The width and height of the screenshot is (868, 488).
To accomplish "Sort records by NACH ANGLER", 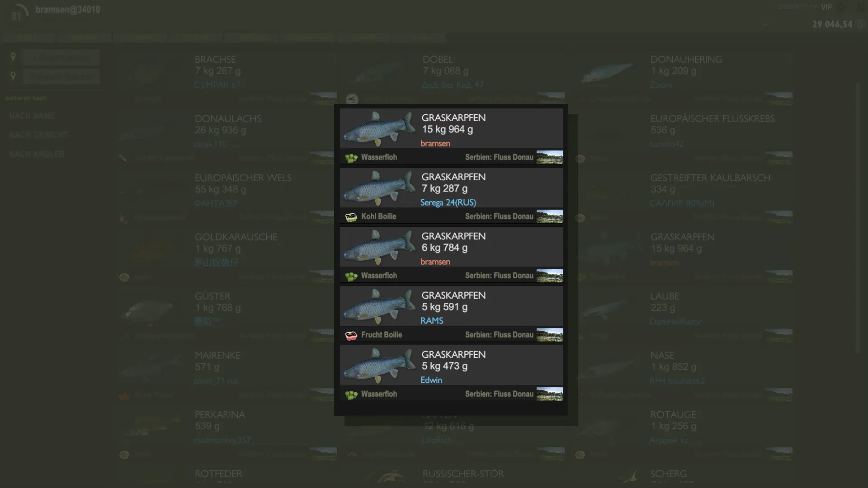I will pyautogui.click(x=37, y=155).
